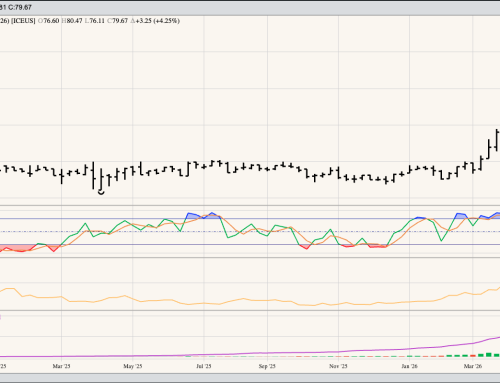Click the "May '25" date axis label

[133, 366]
